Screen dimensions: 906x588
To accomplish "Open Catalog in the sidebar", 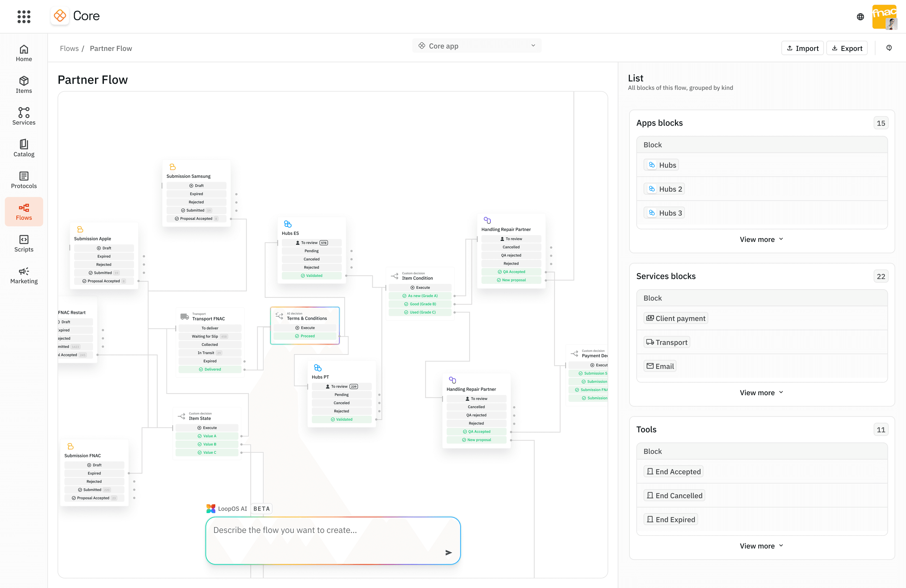I will 24,148.
